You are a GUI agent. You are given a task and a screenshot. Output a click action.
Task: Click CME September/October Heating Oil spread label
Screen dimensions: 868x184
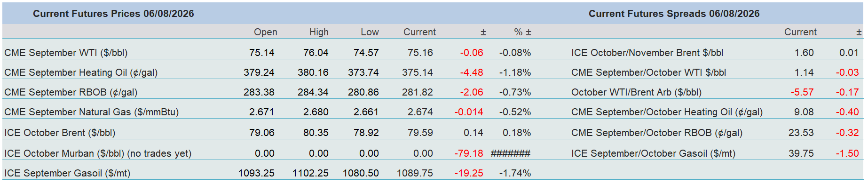click(667, 112)
